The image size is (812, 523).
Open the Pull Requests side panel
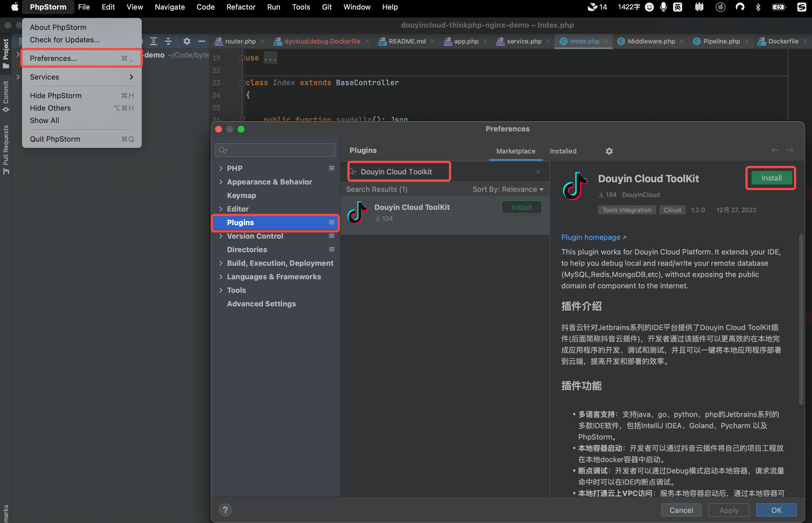(6, 150)
